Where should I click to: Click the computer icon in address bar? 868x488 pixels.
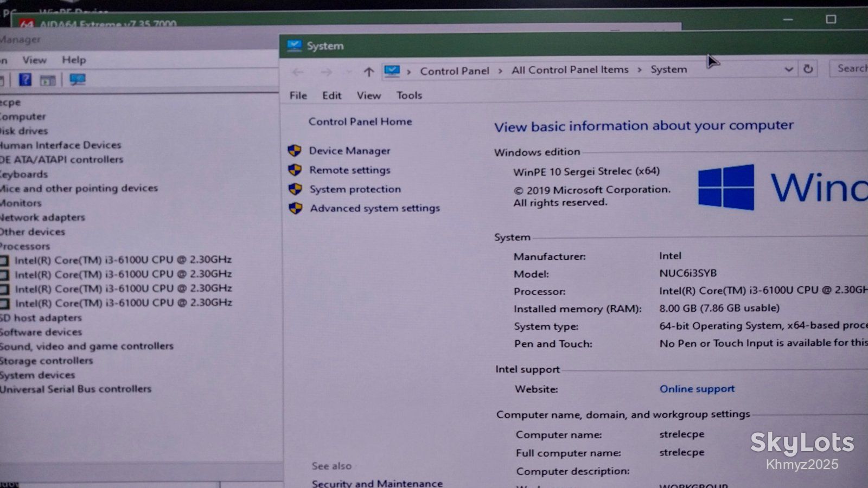(392, 71)
